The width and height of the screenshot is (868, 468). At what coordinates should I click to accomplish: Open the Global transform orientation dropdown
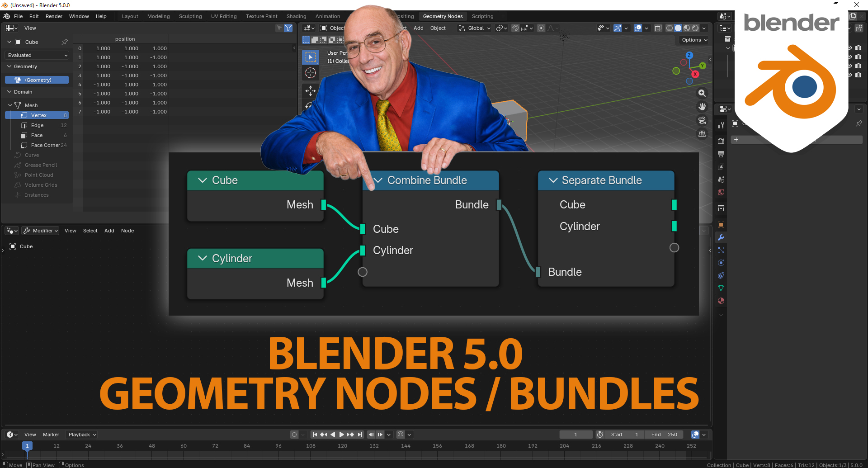point(475,28)
